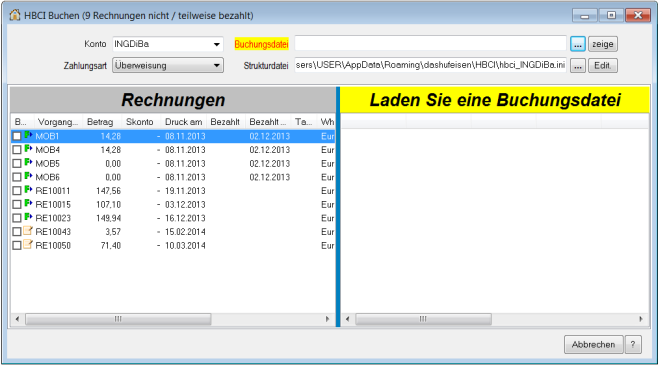Viewport: 658px width, 365px height.
Task: Click the note icon of RE10050
Action: coord(28,244)
